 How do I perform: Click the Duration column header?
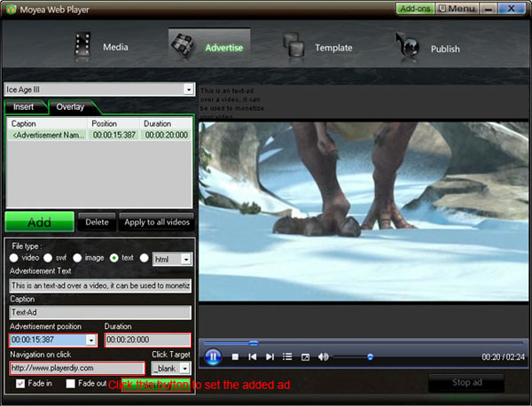[x=166, y=124]
